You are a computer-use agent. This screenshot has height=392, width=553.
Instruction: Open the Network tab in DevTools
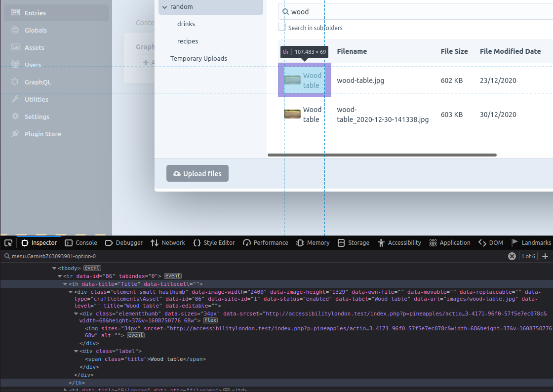168,242
